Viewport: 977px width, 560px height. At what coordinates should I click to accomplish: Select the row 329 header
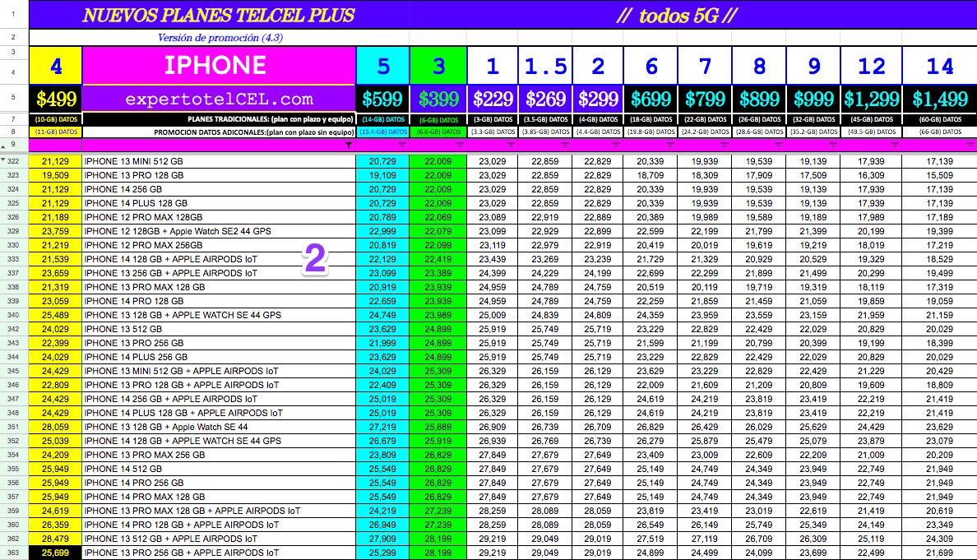[14, 231]
